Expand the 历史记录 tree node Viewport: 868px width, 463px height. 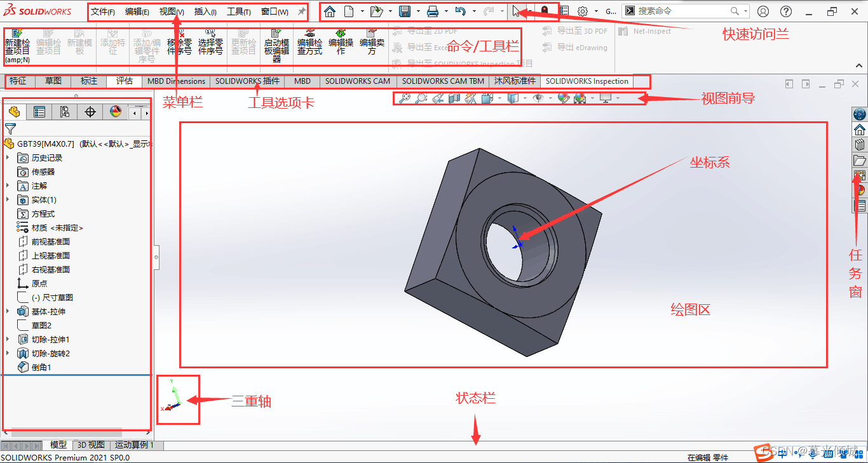click(8, 158)
